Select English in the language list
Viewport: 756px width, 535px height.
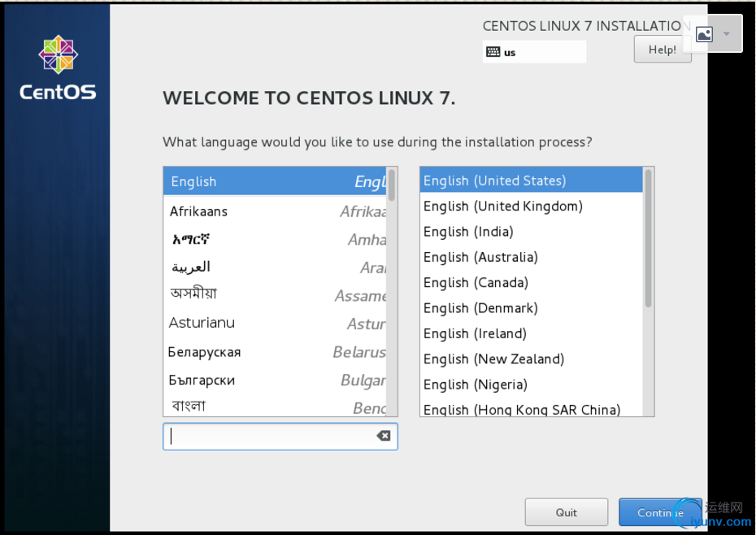(276, 181)
